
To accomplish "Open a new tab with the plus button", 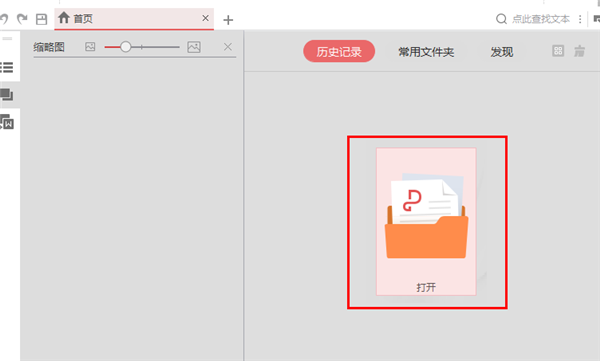I will point(228,20).
